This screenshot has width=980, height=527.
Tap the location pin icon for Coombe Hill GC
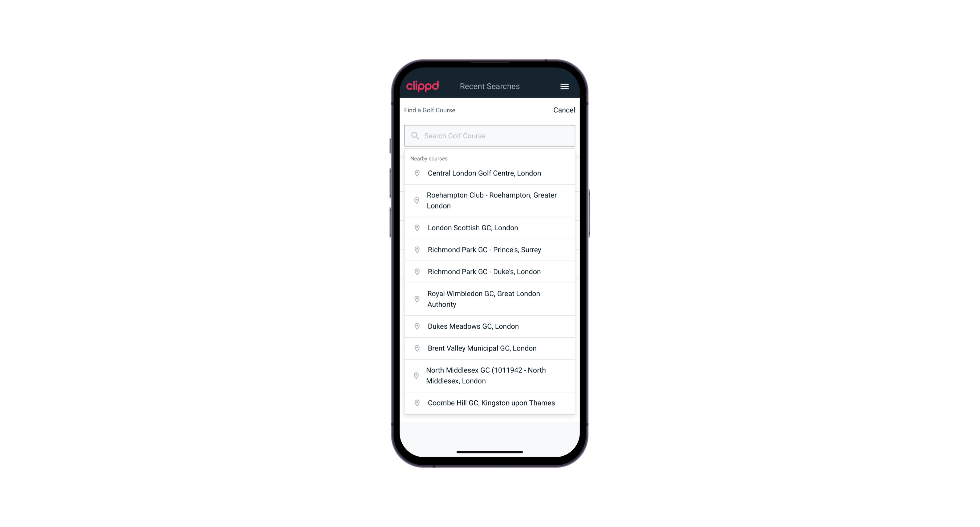(415, 402)
